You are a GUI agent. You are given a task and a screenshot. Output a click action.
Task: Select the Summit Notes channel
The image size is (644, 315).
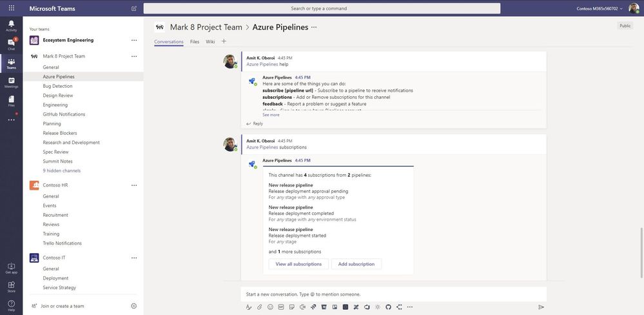click(57, 161)
